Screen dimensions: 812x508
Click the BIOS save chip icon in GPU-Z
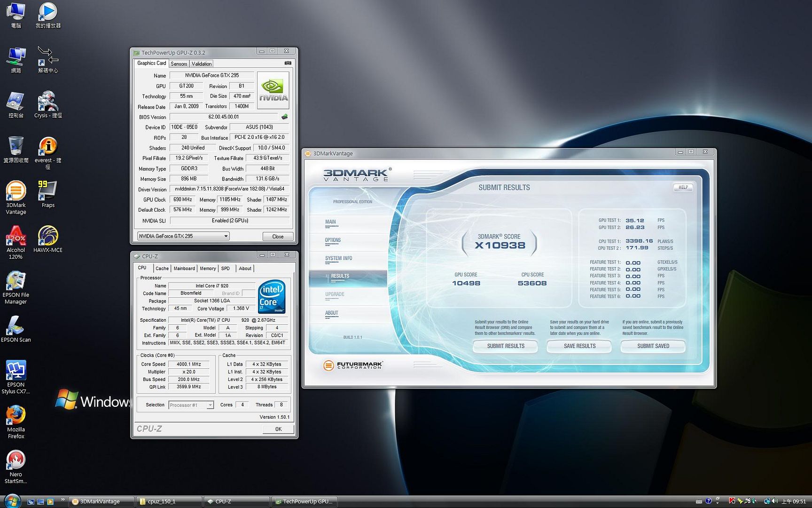(284, 117)
